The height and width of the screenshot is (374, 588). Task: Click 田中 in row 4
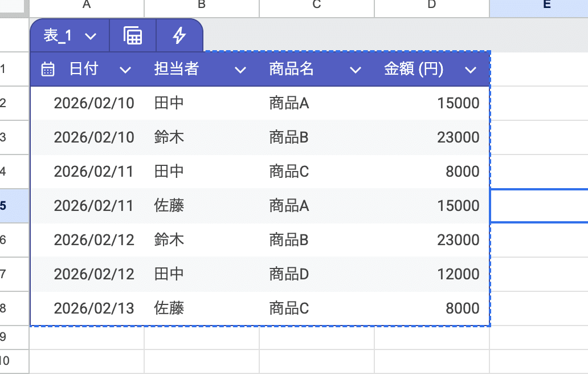(169, 172)
